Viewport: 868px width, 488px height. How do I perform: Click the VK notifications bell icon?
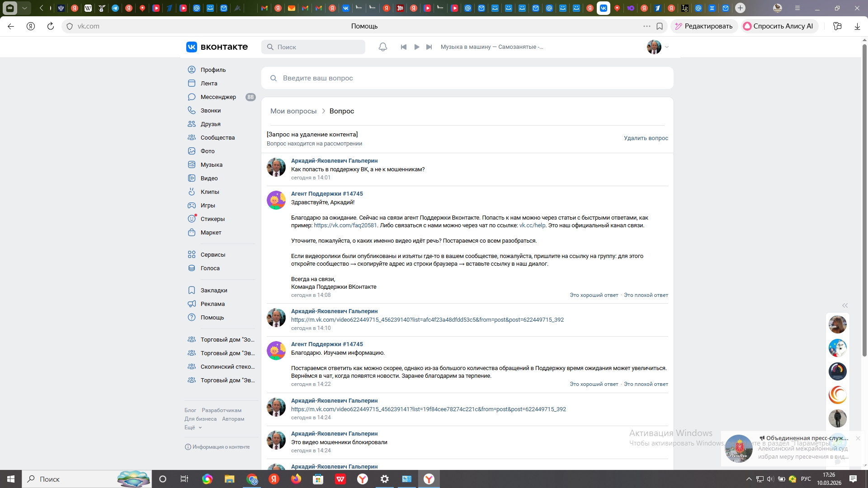pos(382,47)
